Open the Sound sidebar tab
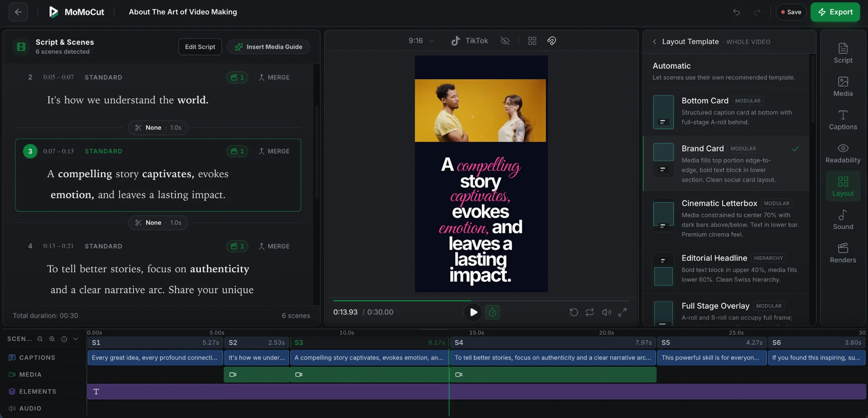Viewport: 868px width, 418px height. click(843, 219)
